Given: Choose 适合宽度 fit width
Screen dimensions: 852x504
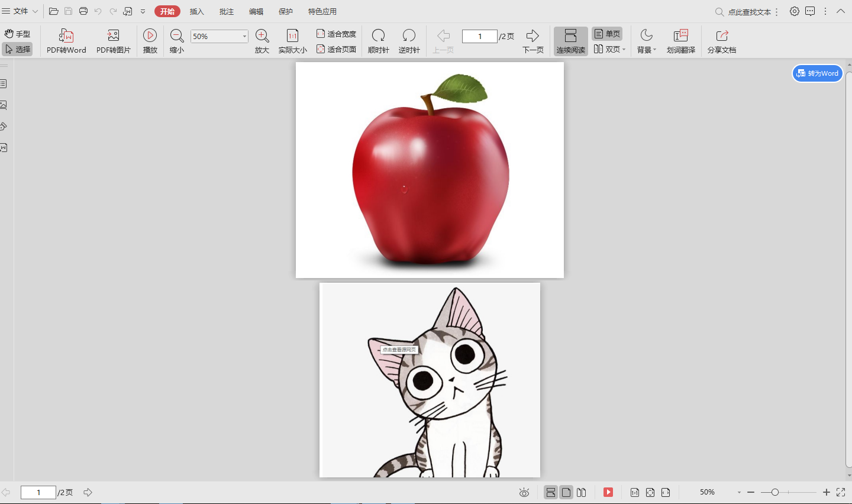Looking at the screenshot, I should click(x=337, y=34).
